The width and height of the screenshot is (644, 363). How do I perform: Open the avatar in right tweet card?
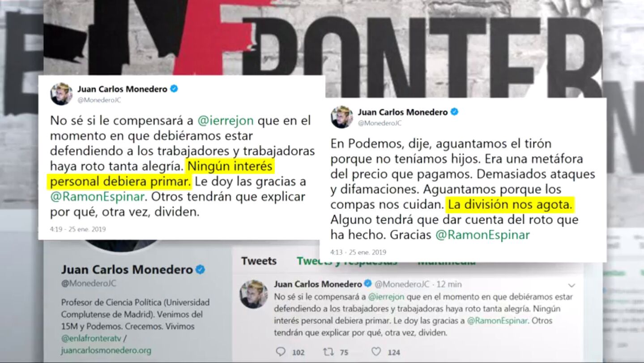click(342, 117)
